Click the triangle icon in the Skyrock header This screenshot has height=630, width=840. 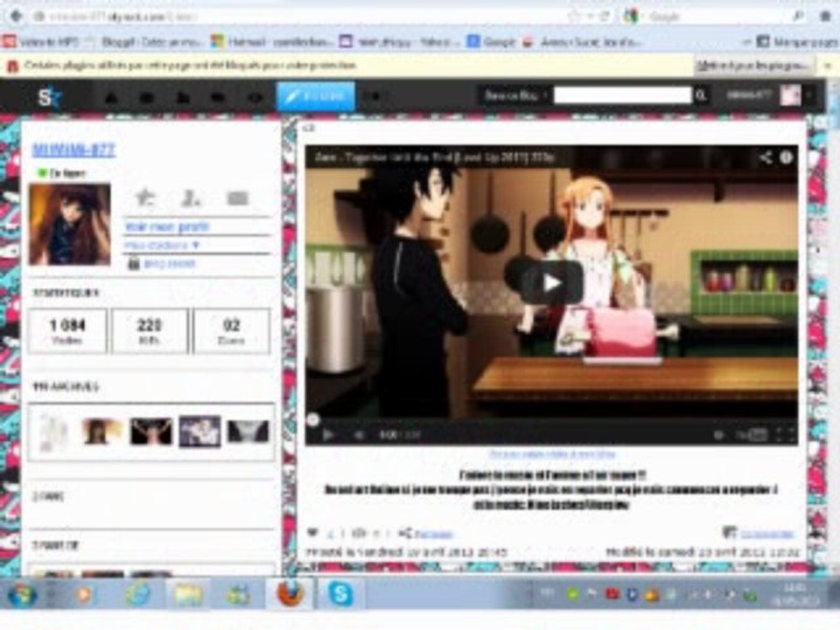(111, 97)
